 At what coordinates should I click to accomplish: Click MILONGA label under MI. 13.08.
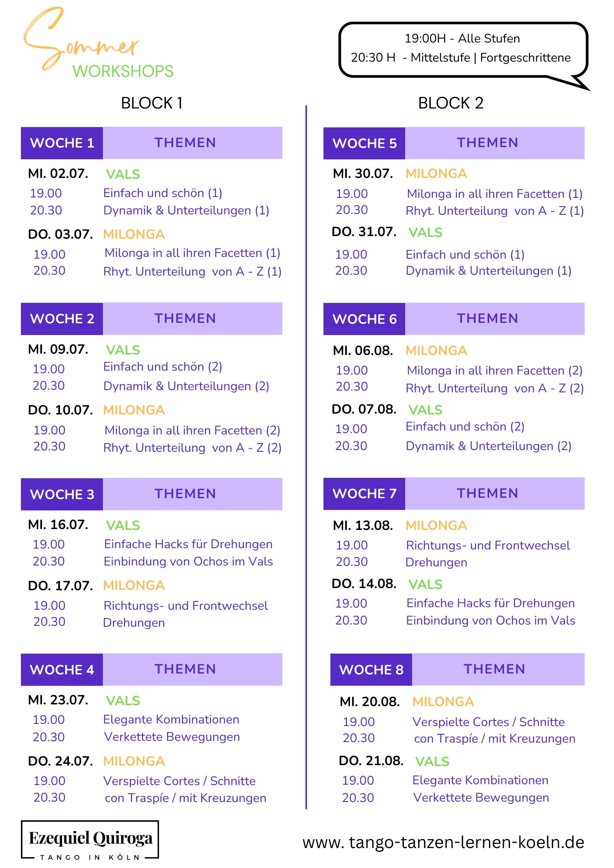point(436,526)
